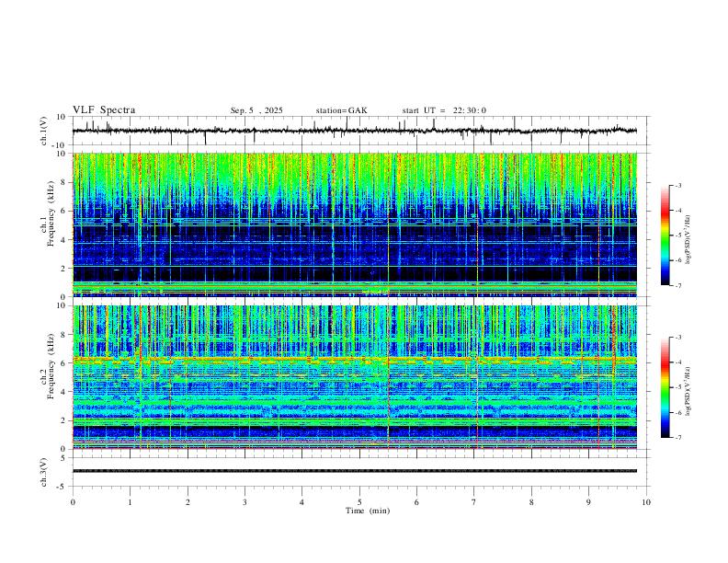Click the "-7" label on the ch.1 color bar
This screenshot has height=563, width=728.
[677, 285]
